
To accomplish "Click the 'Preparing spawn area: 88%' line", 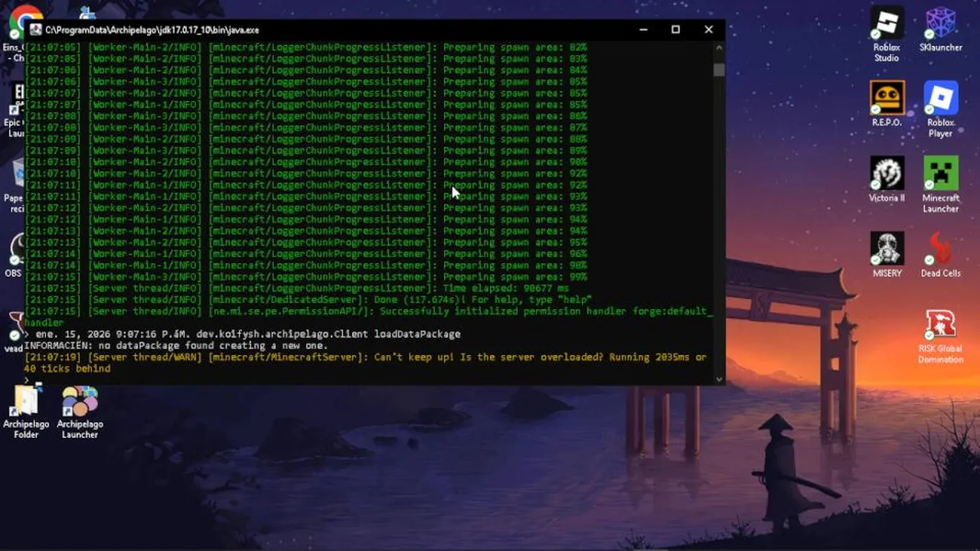I will click(x=306, y=139).
